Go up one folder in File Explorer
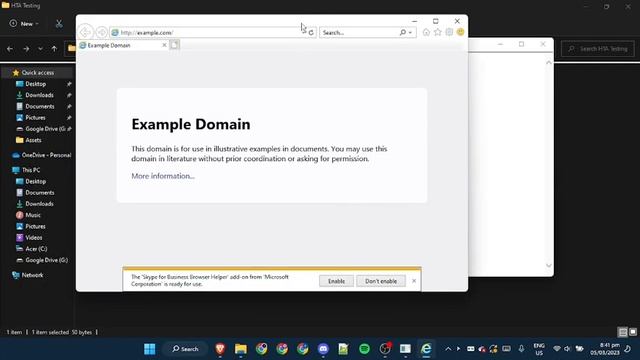The height and width of the screenshot is (360, 640). pos(54,49)
